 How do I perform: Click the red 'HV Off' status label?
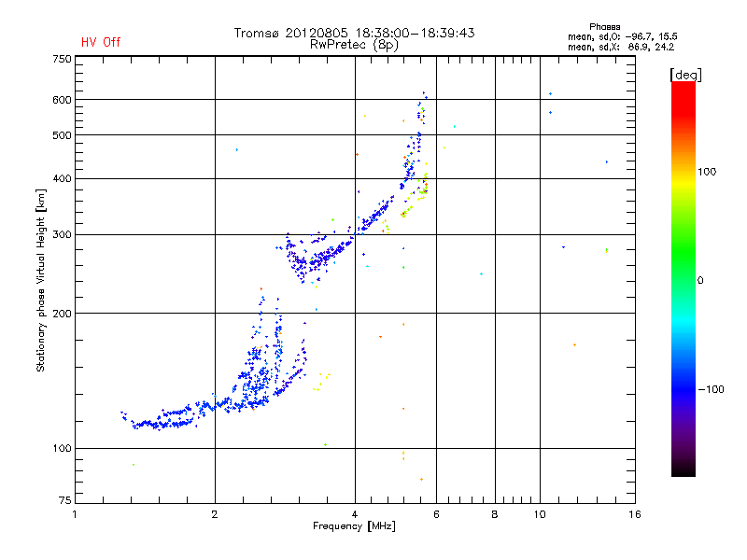coord(101,42)
